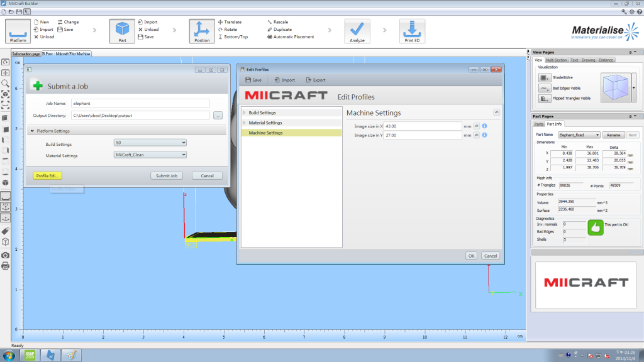Browse for output directory with ... button
The height and width of the screenshot is (362, 644).
click(218, 116)
